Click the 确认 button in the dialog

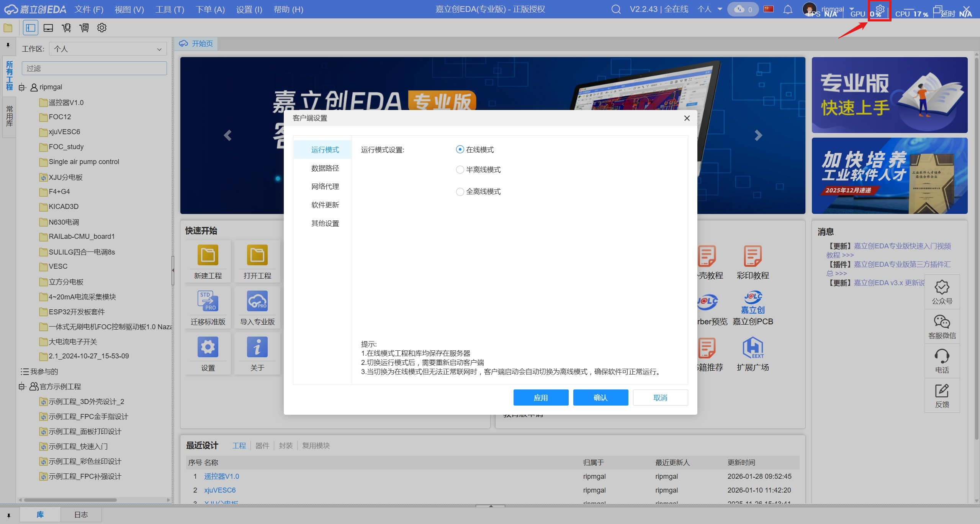click(x=600, y=397)
